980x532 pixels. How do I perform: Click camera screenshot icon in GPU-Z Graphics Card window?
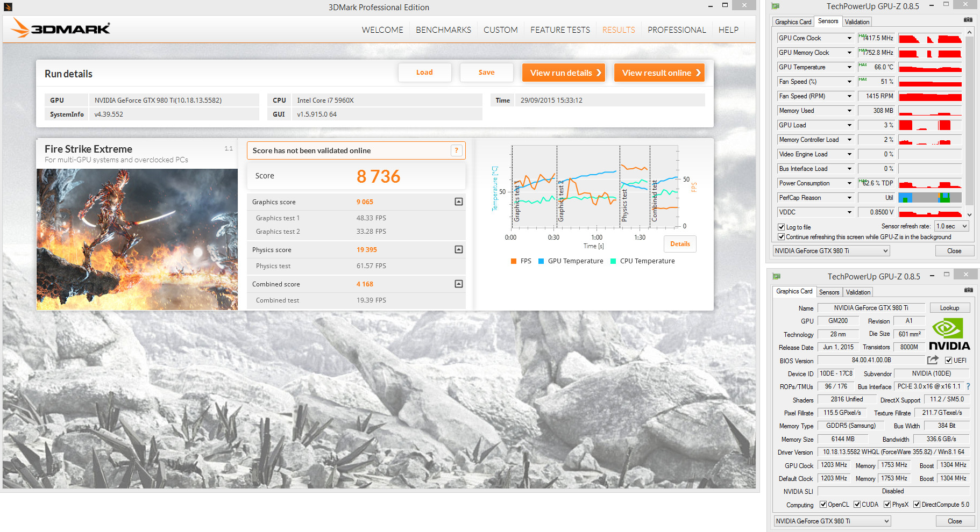968,290
